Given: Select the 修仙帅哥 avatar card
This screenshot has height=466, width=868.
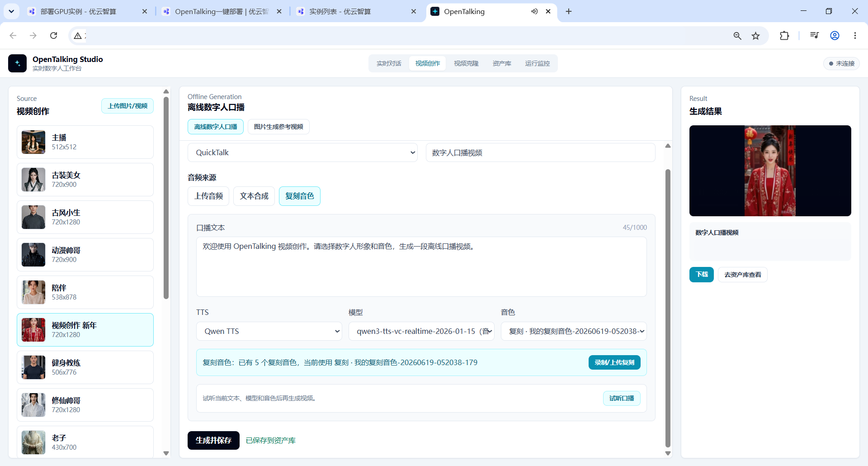Looking at the screenshot, I should pyautogui.click(x=85, y=405).
